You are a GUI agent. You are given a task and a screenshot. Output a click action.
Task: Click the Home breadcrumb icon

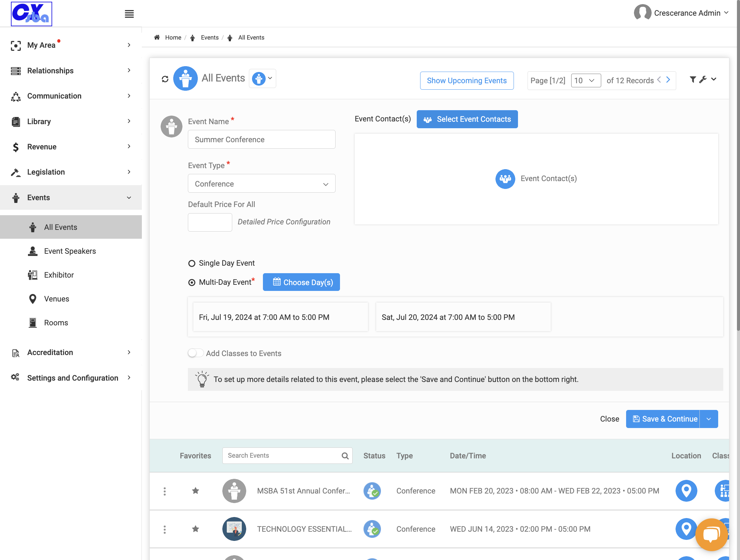coord(157,37)
